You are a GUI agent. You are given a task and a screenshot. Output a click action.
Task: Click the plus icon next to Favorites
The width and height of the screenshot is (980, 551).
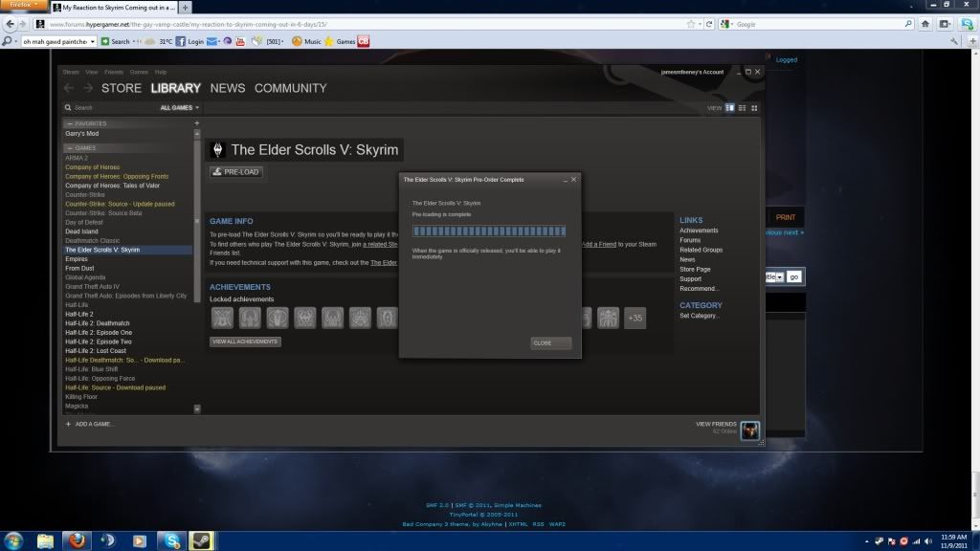pos(197,123)
